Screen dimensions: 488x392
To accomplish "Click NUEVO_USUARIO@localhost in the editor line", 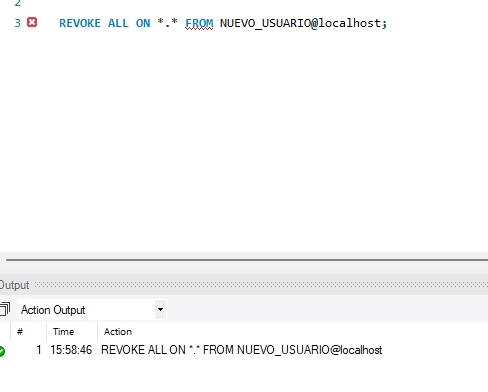I will (x=300, y=23).
